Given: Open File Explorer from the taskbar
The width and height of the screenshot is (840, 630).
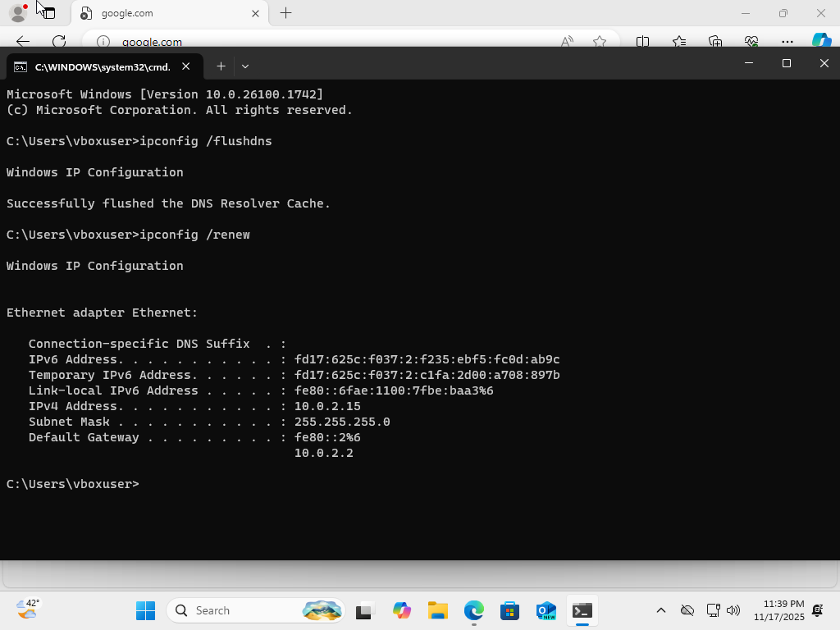Looking at the screenshot, I should tap(437, 610).
